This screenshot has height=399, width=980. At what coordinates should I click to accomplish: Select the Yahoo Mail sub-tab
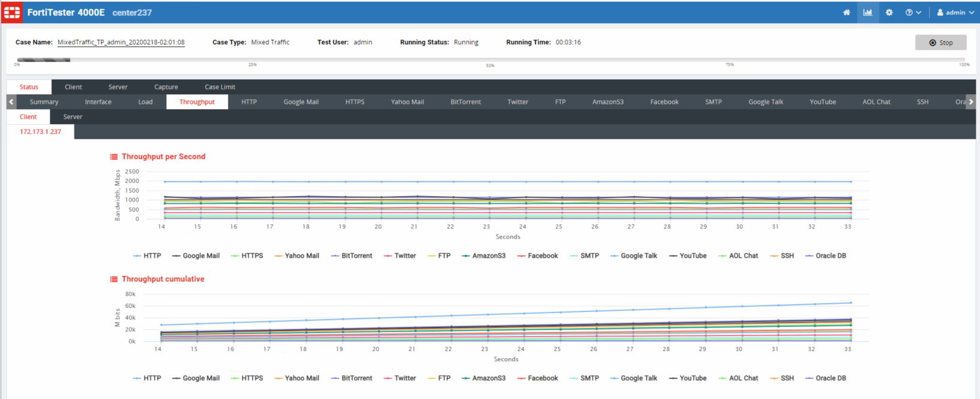point(407,102)
